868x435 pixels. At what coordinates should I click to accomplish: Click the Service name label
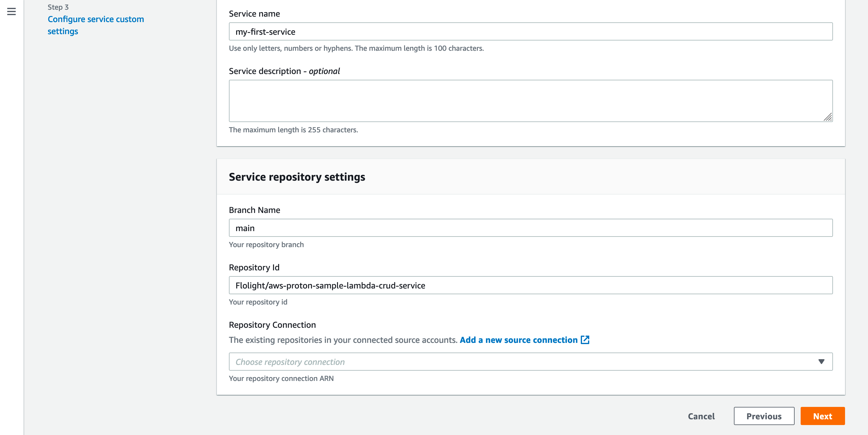254,14
